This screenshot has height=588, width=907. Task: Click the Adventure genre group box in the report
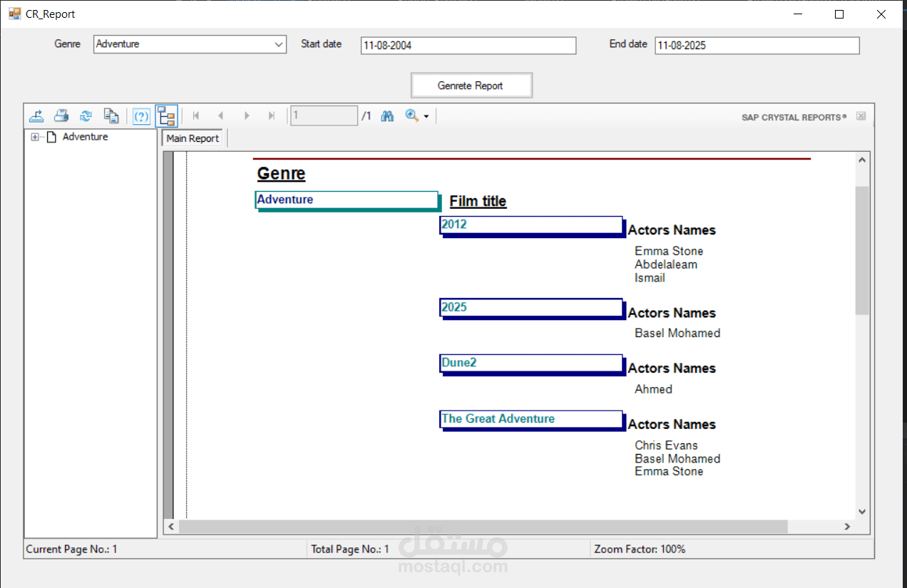(347, 200)
